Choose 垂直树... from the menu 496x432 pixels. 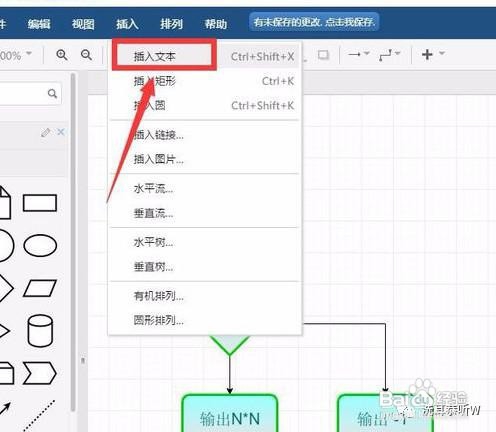coord(205,267)
